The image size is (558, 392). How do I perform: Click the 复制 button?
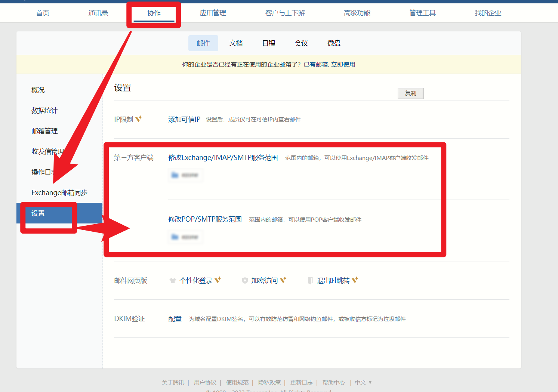click(410, 93)
